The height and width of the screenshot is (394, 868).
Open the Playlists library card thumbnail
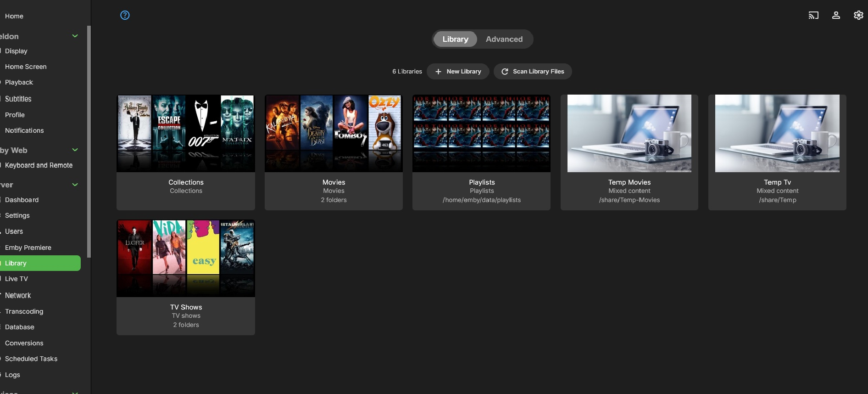[481, 133]
